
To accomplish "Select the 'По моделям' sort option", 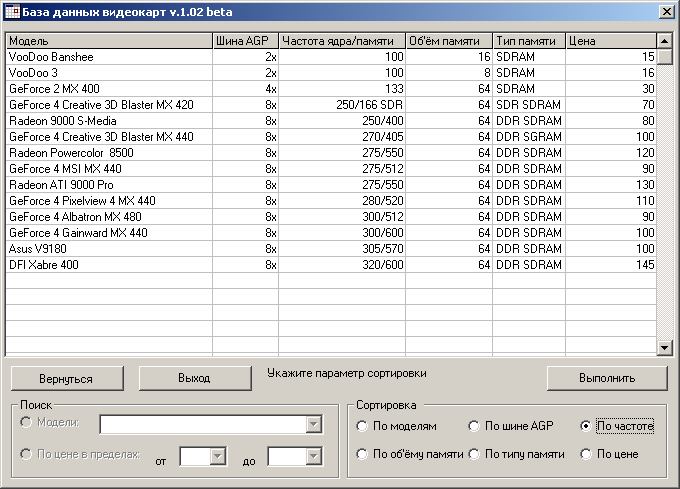I will pyautogui.click(x=362, y=426).
